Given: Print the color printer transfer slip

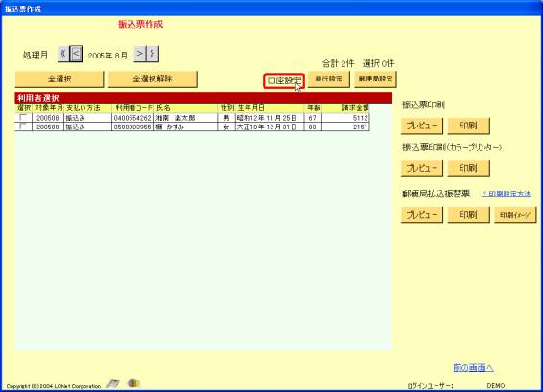Looking at the screenshot, I should click(x=468, y=168).
